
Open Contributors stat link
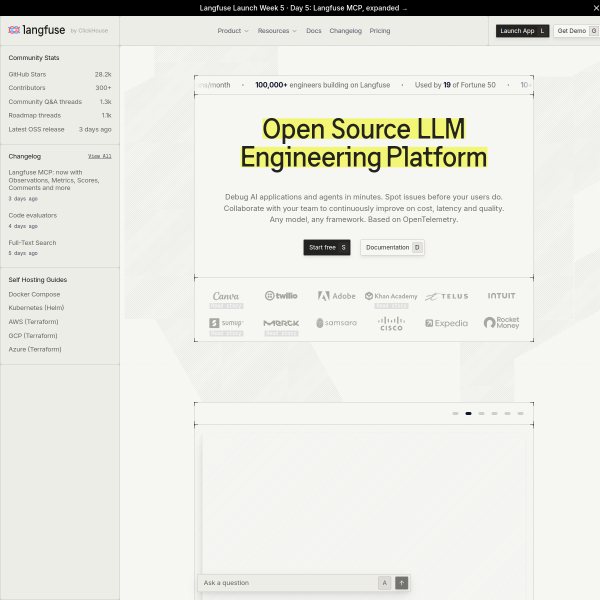point(60,88)
